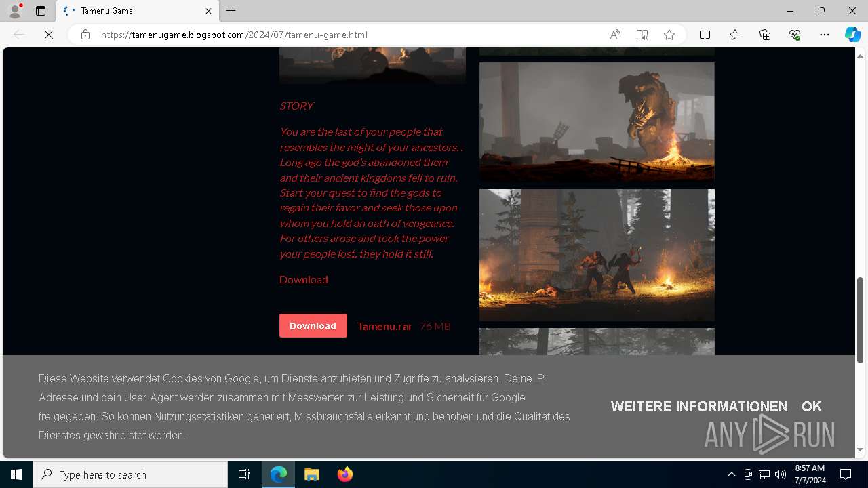View site information lock icon
This screenshot has width=868, height=488.
[x=85, y=35]
